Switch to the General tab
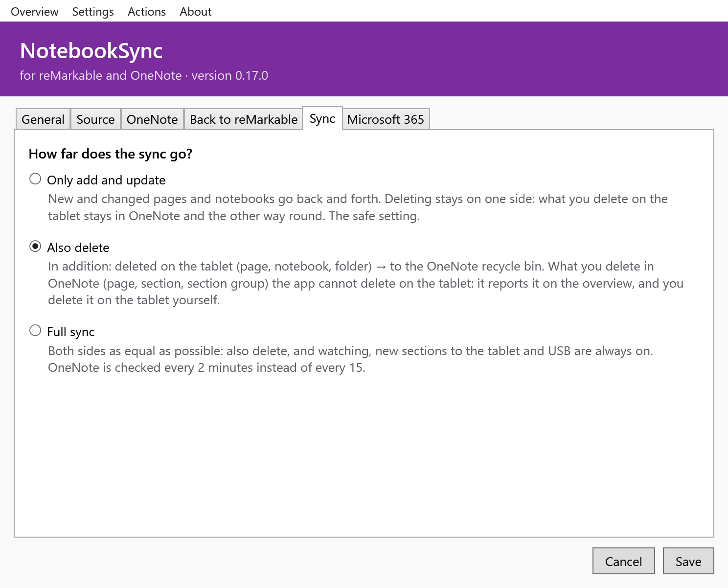Screen dimensions: 728x588 coord(43,119)
